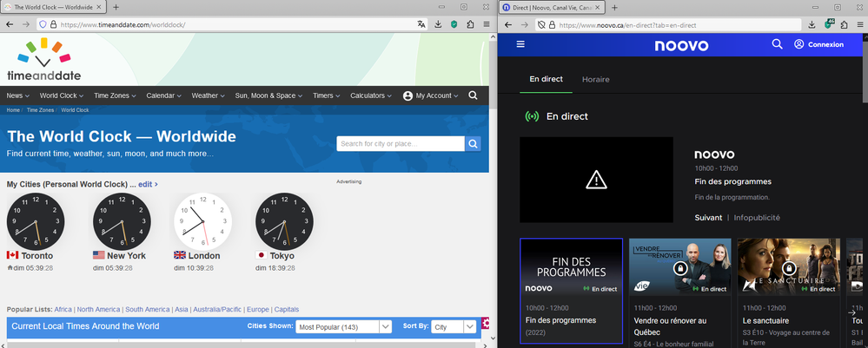This screenshot has width=868, height=348.
Task: Click the next arrow on channel carousel
Action: tap(852, 312)
